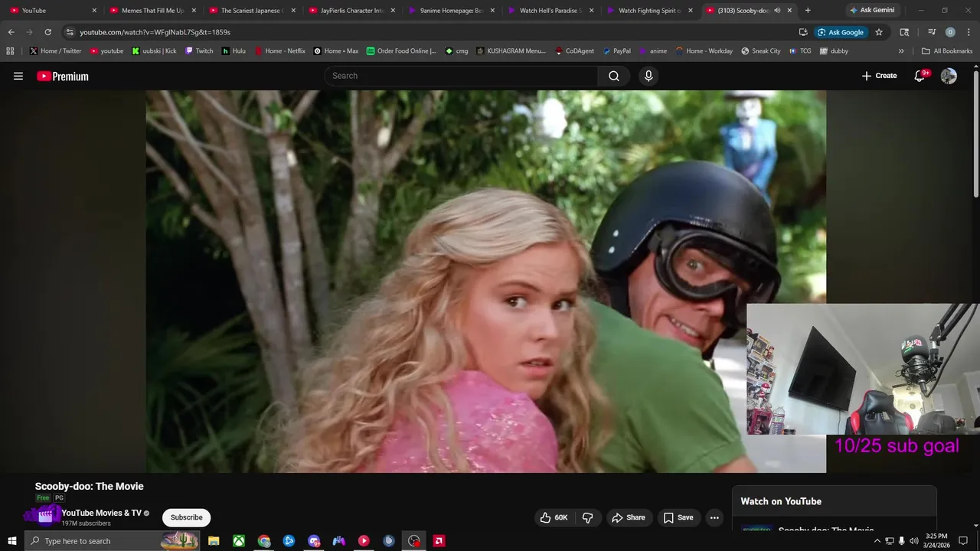Image resolution: width=980 pixels, height=551 pixels.
Task: Open Chrome media controls icon
Action: tap(932, 32)
